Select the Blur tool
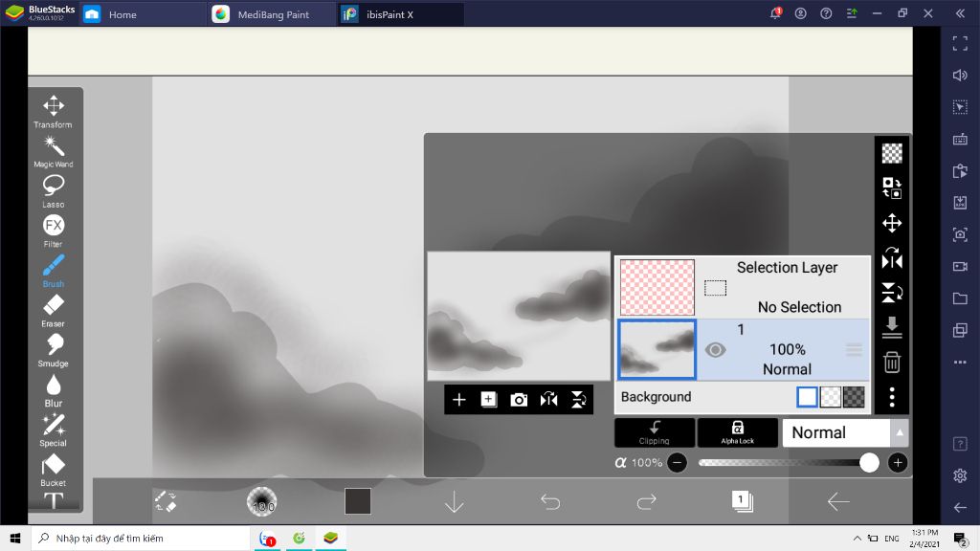The image size is (980, 551). click(54, 390)
